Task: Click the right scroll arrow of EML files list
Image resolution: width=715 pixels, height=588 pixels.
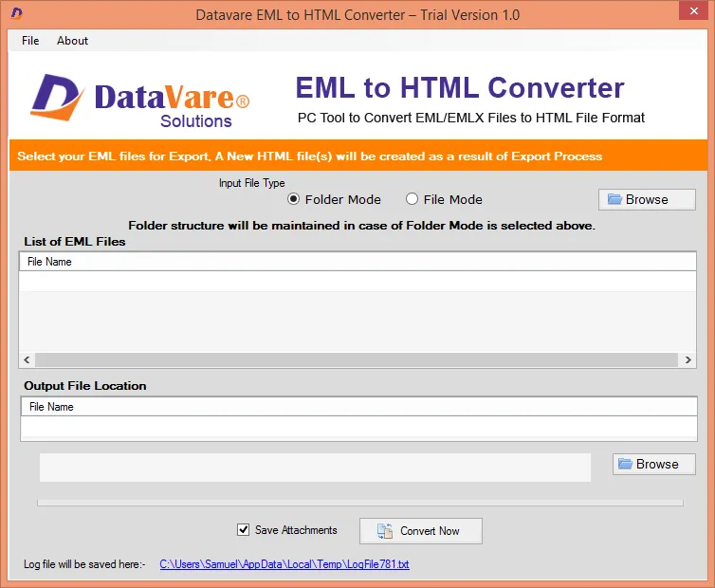Action: click(687, 360)
